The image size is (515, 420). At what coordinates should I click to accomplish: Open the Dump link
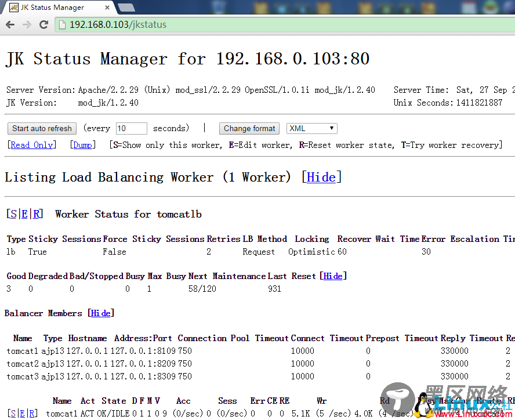(x=83, y=145)
